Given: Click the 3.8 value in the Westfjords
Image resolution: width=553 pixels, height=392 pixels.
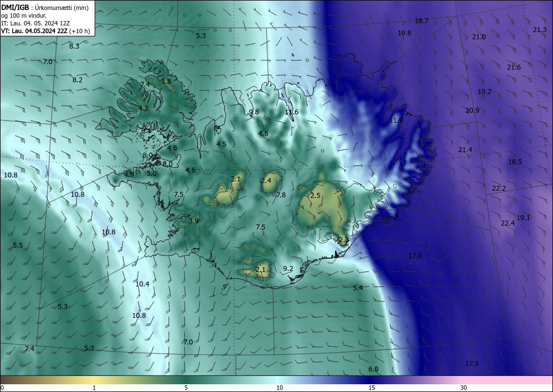Looking at the screenshot, I should (x=166, y=82).
